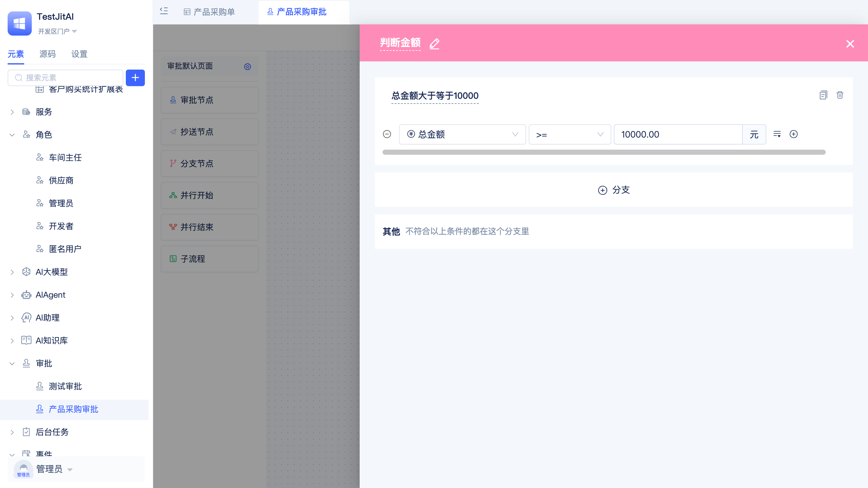The height and width of the screenshot is (488, 868).
Task: Switch to the 源码 tab
Action: point(48,54)
